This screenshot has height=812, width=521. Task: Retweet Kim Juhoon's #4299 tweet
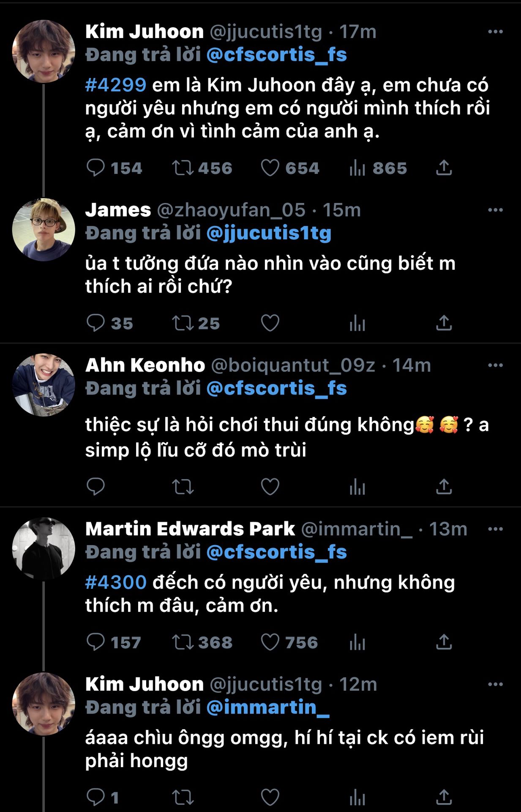[183, 168]
